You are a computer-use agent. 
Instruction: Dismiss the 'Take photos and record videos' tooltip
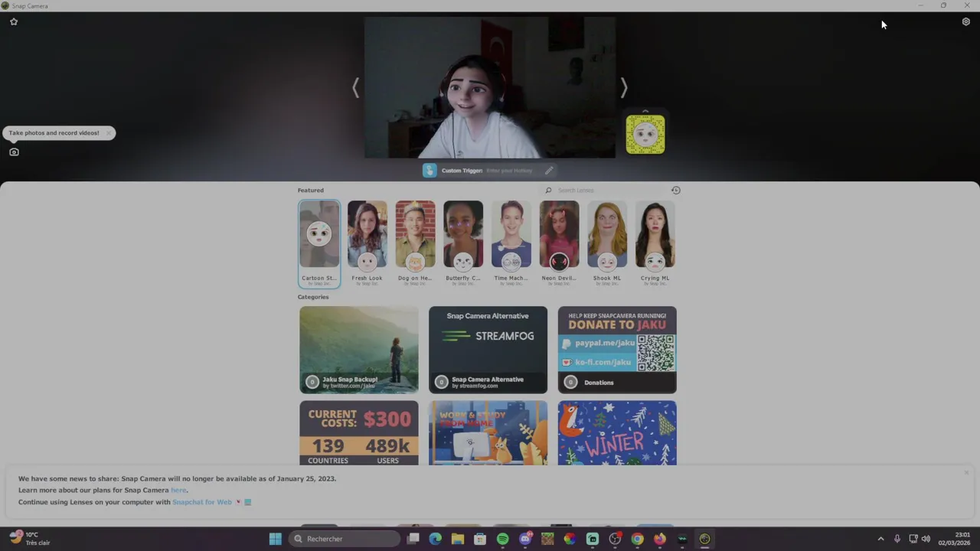109,133
